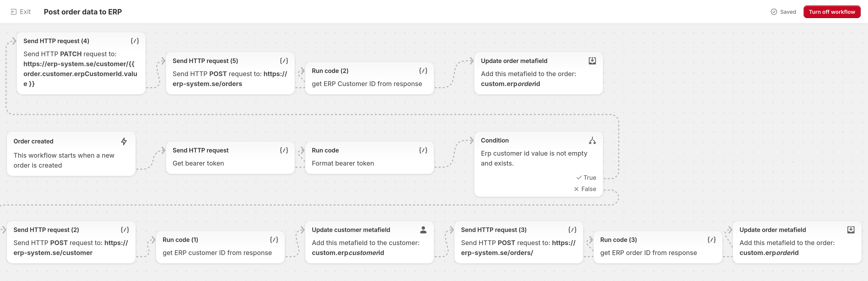Click the branch icon on the Condition card

point(592,140)
